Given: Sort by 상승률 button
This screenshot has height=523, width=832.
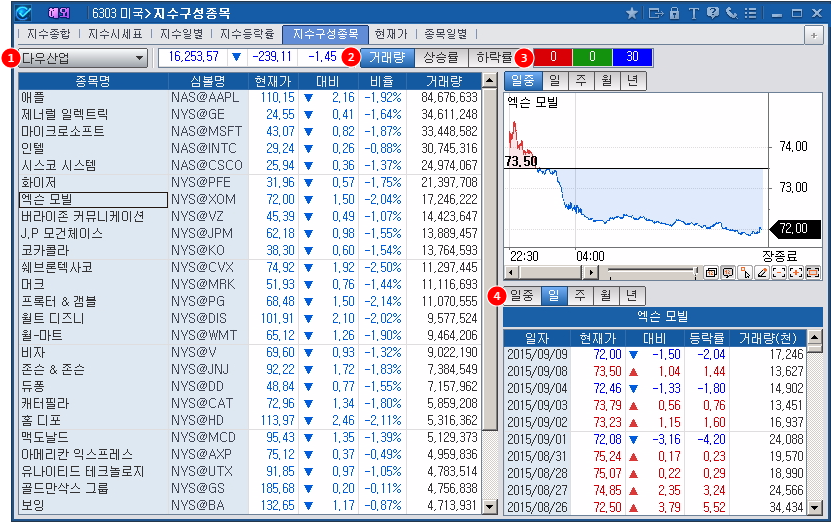Looking at the screenshot, I should tap(441, 57).
